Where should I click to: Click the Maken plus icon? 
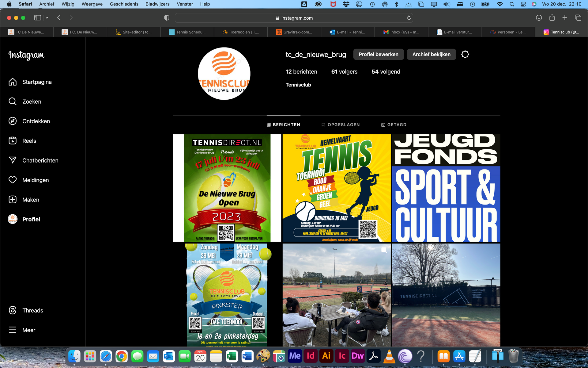(13, 200)
